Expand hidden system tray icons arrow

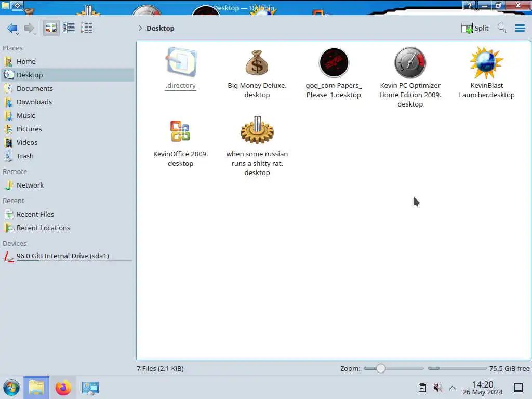pyautogui.click(x=453, y=388)
